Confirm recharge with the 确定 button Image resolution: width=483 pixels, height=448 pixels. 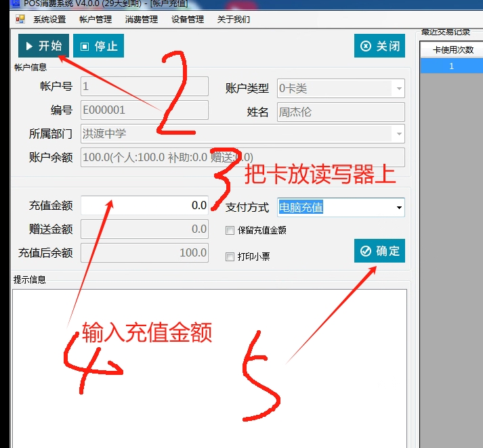click(379, 251)
